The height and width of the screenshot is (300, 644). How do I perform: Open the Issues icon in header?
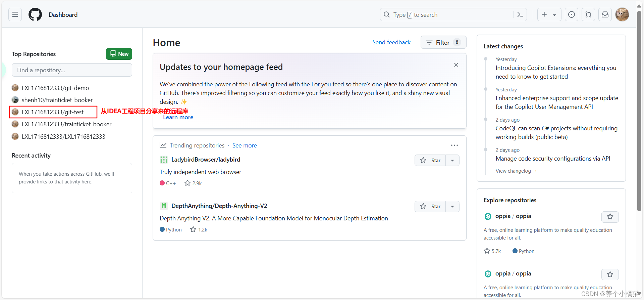[572, 14]
